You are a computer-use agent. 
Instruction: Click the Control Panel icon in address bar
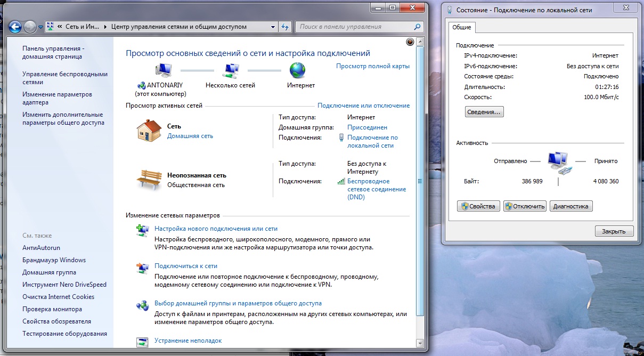click(x=51, y=27)
